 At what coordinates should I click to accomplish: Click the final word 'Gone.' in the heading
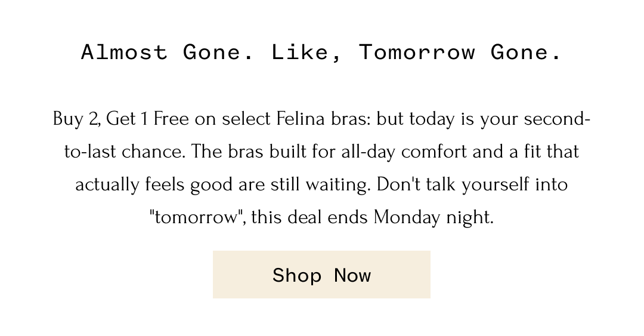526,53
